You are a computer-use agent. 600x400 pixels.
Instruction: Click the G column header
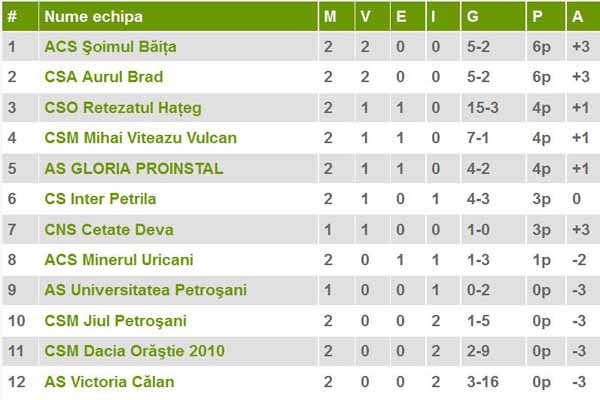pyautogui.click(x=473, y=16)
